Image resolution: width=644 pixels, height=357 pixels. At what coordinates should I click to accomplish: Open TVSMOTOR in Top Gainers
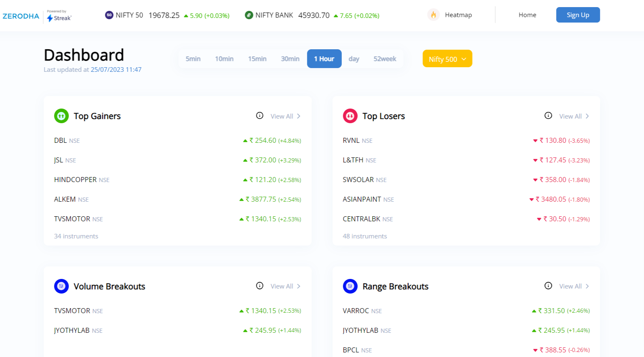click(x=177, y=219)
